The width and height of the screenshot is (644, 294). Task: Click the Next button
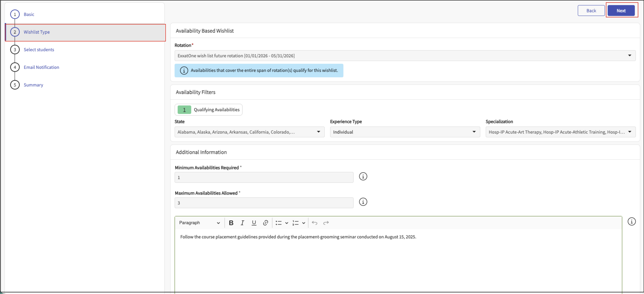coord(621,11)
